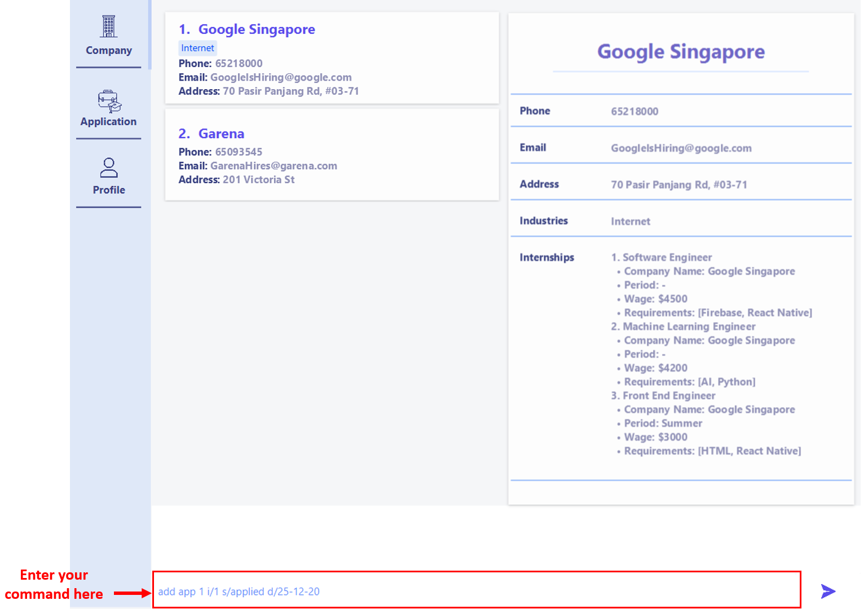Click the command input box
868x609 pixels.
477,590
